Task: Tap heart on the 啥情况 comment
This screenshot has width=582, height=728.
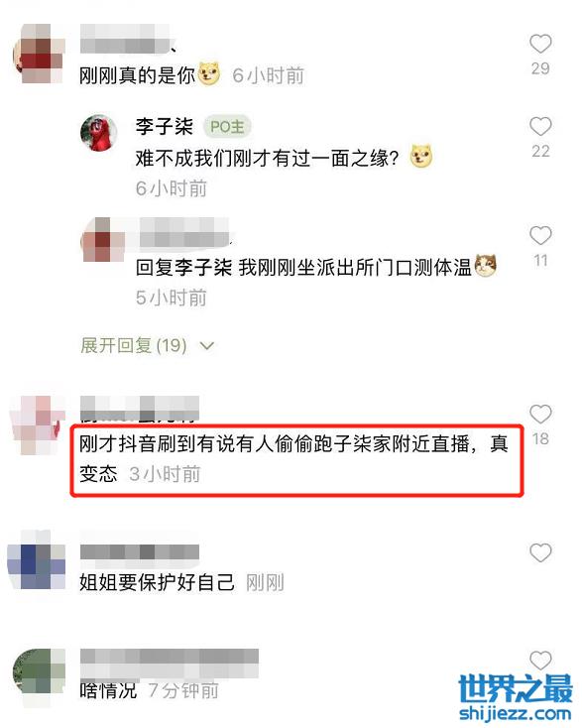Action: click(540, 660)
